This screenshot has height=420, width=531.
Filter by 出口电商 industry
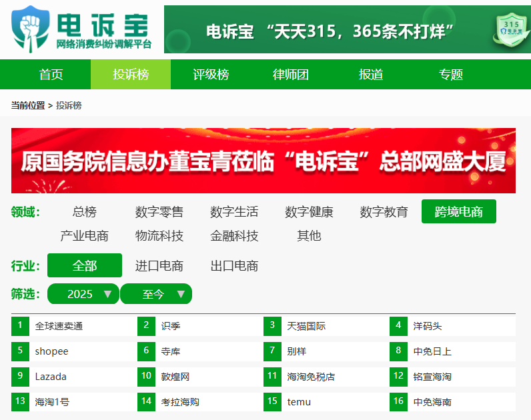(234, 266)
